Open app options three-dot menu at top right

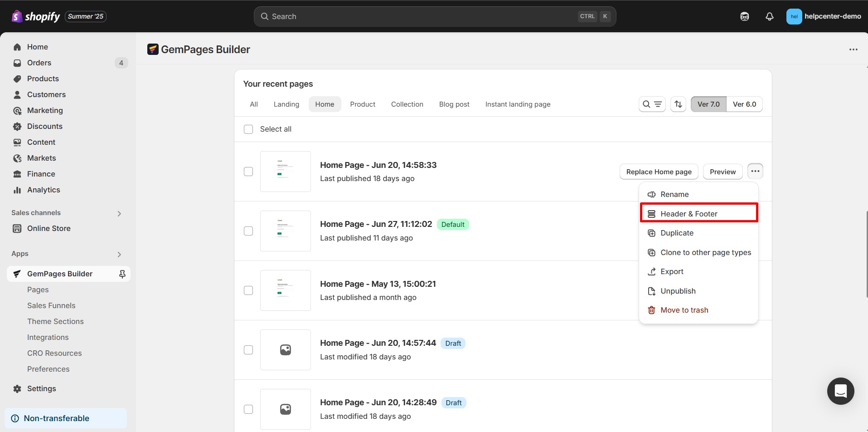[x=853, y=49]
